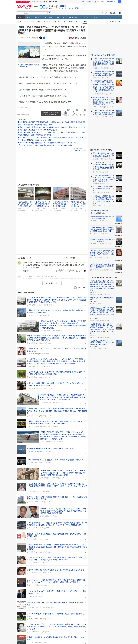Open the 速報 tab
The height and width of the screenshot is (644, 138).
pyautogui.click(x=28, y=17)
